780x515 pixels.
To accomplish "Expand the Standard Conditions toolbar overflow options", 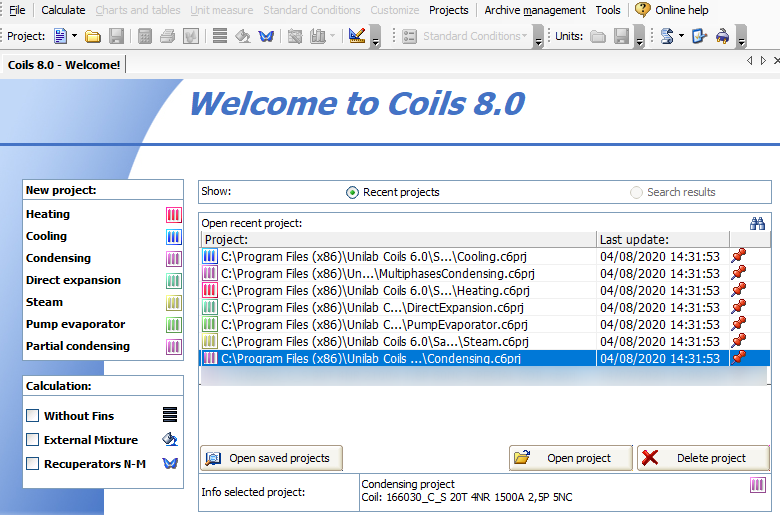I will click(538, 36).
